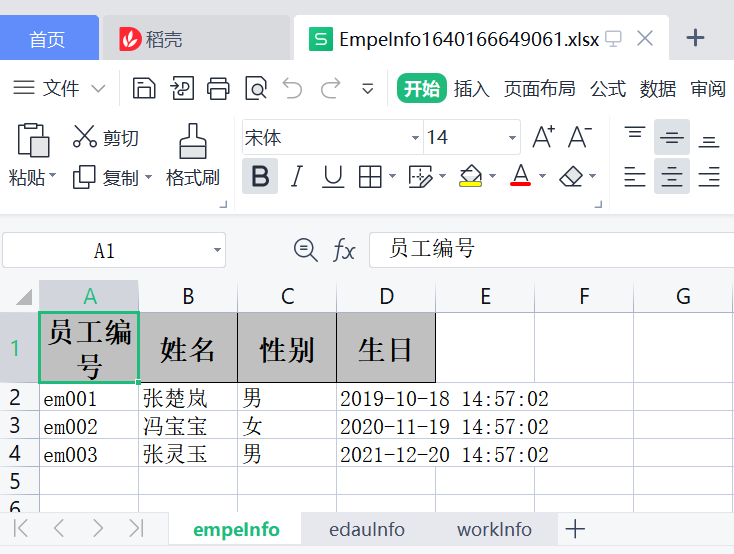This screenshot has height=554, width=734.
Task: Toggle Italic formatting
Action: pos(296,177)
